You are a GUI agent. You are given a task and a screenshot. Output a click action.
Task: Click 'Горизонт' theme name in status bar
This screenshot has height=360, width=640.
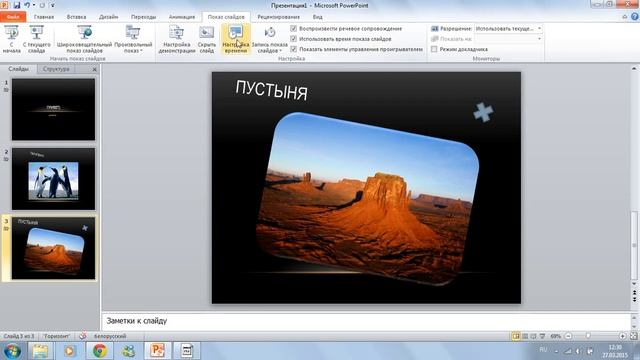[x=57, y=336]
